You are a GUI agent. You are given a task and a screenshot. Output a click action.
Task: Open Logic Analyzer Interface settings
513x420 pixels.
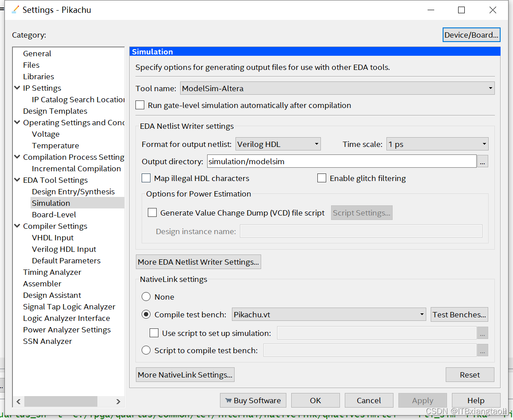click(66, 318)
